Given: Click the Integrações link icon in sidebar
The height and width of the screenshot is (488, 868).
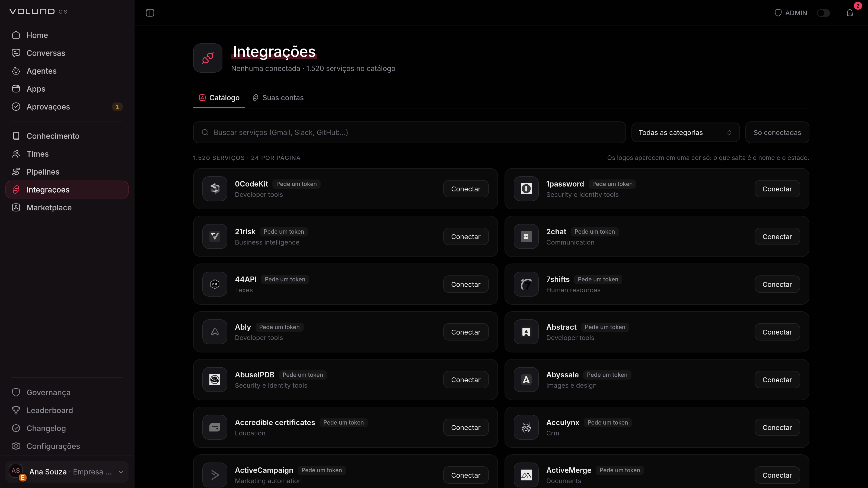Looking at the screenshot, I should pos(16,189).
